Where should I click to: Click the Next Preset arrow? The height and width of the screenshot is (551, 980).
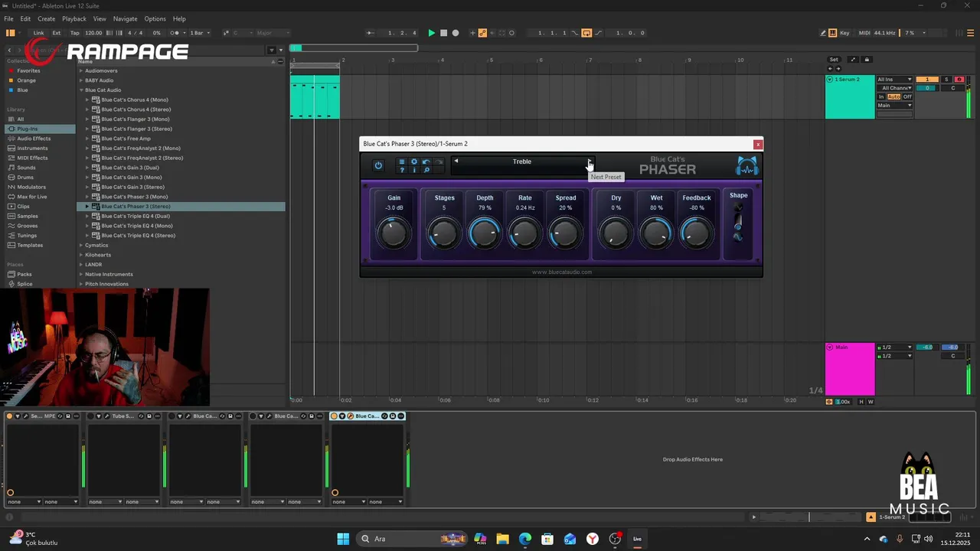coord(589,161)
